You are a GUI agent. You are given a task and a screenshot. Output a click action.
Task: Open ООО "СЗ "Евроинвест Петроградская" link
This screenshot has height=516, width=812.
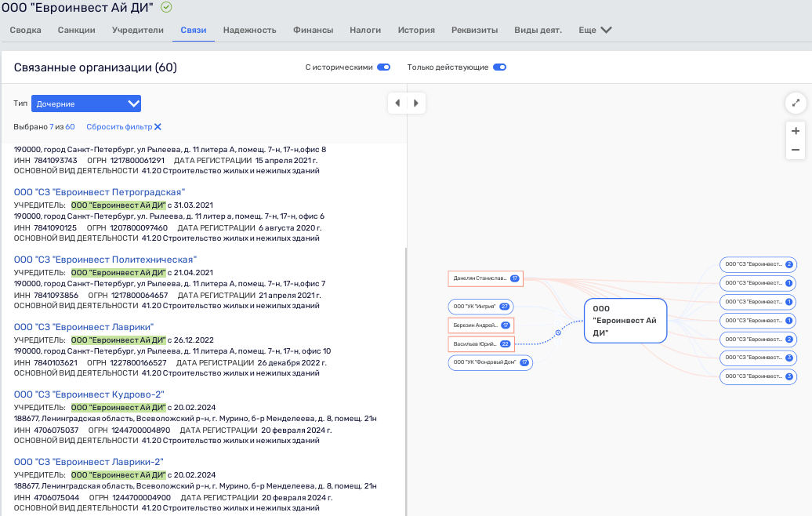tap(100, 192)
